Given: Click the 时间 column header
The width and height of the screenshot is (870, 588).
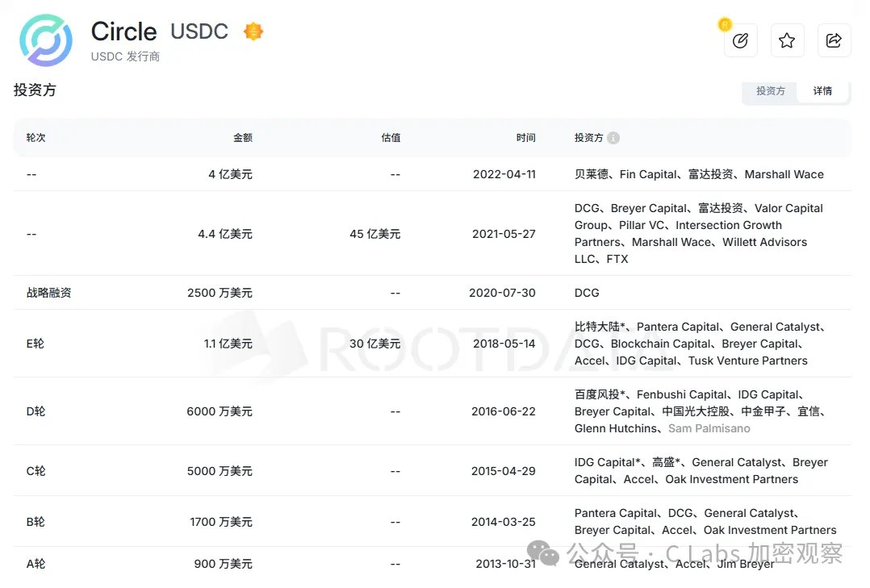Looking at the screenshot, I should (525, 138).
